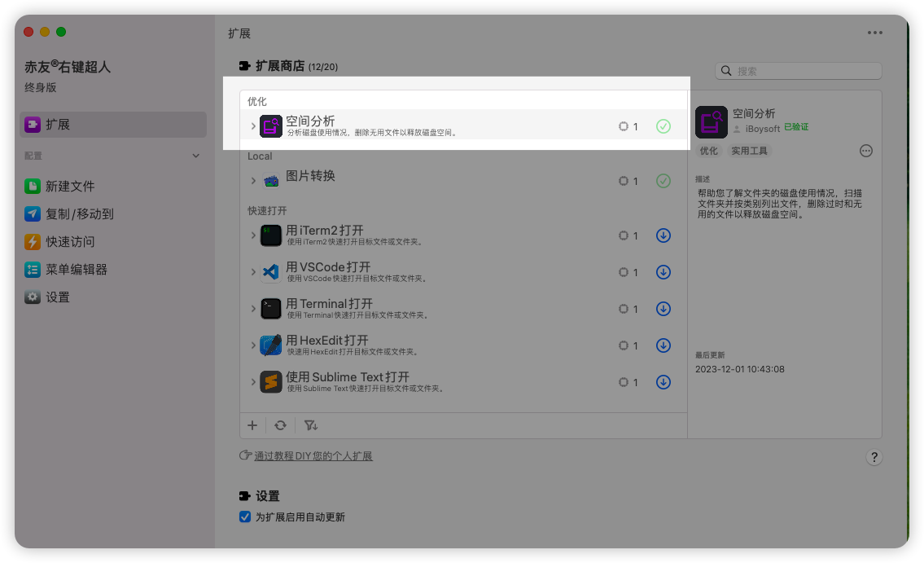The image size is (924, 563).
Task: Click the green checkmark next to 空间分析
Action: pos(663,126)
